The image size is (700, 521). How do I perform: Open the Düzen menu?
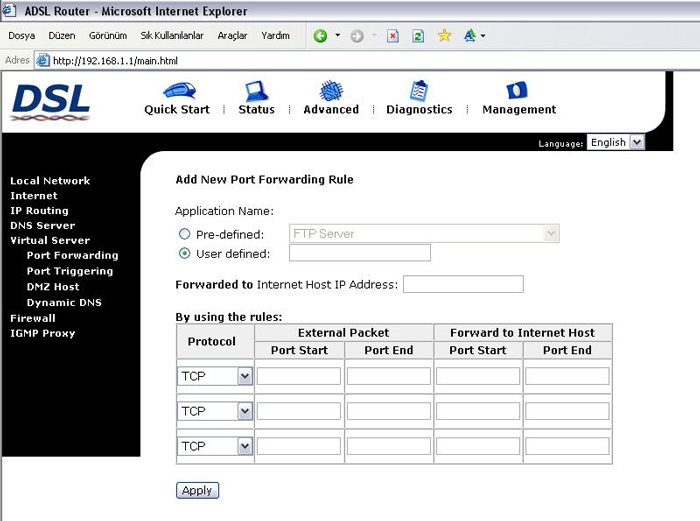click(x=62, y=36)
